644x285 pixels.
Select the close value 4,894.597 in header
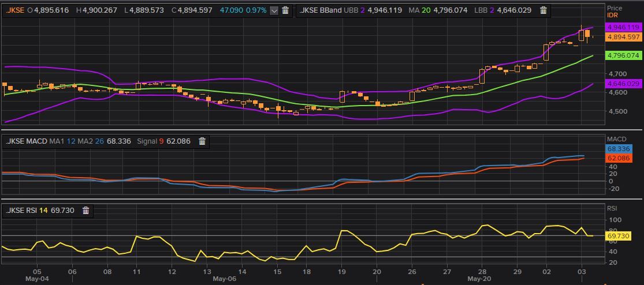pos(195,10)
